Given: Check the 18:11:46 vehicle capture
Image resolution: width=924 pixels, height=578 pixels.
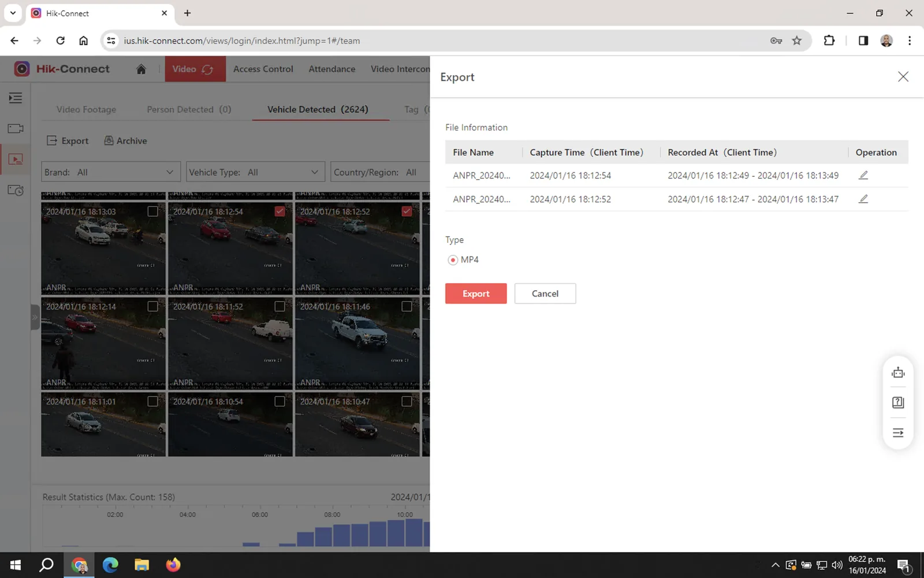Looking at the screenshot, I should click(x=407, y=306).
